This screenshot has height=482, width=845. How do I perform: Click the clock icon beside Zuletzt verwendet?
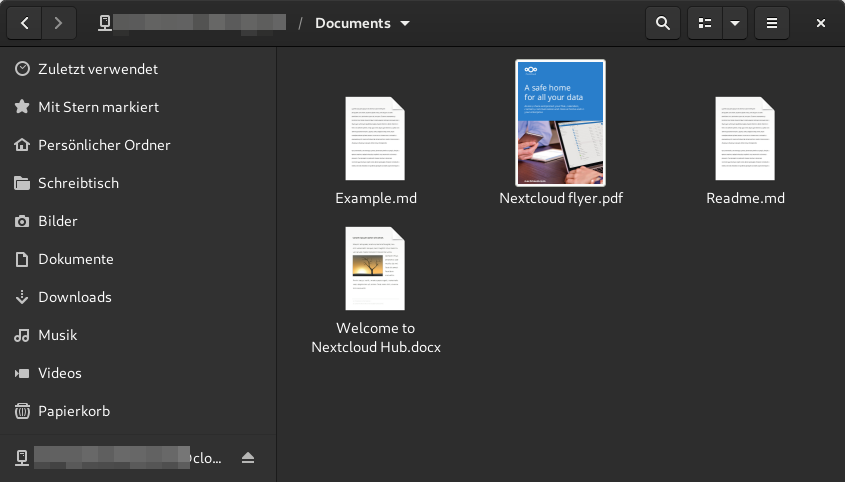(x=22, y=68)
